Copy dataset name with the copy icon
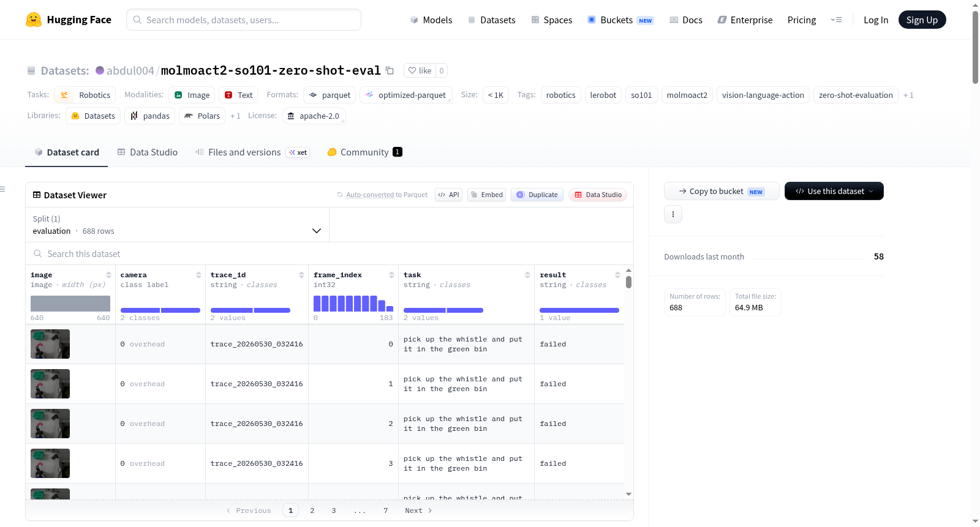 click(390, 70)
